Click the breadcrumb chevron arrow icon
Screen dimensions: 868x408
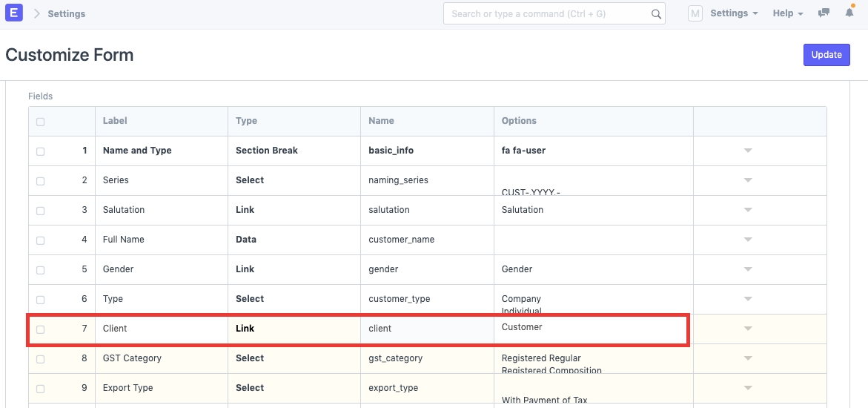pyautogui.click(x=36, y=13)
